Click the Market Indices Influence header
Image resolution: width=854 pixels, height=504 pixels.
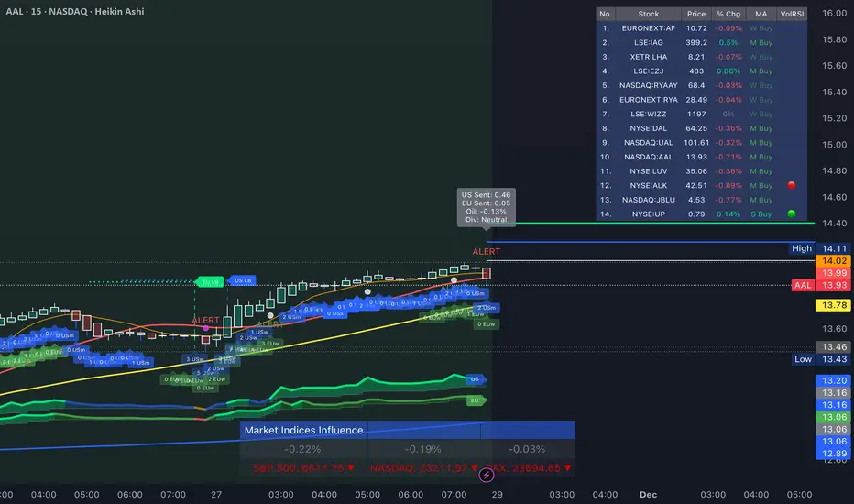[x=303, y=430]
